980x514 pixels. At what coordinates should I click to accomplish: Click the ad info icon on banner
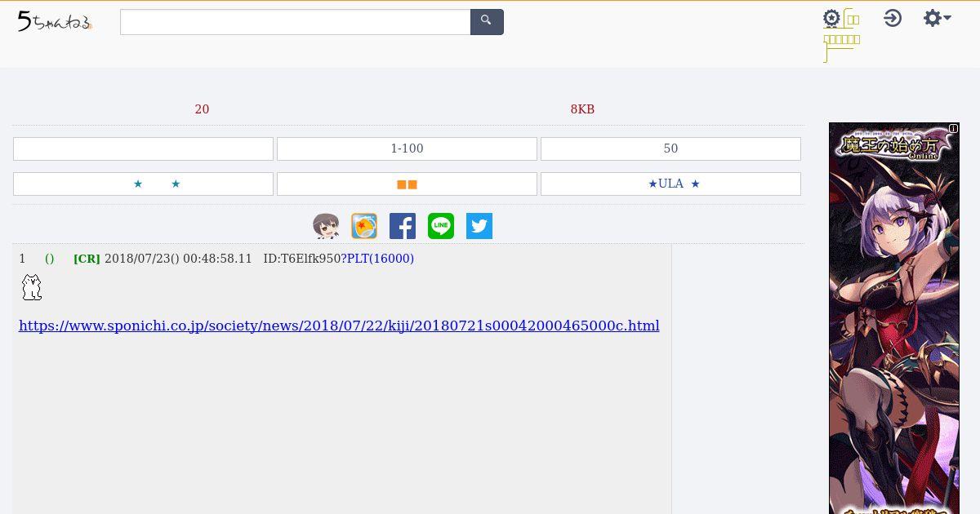coord(953,128)
